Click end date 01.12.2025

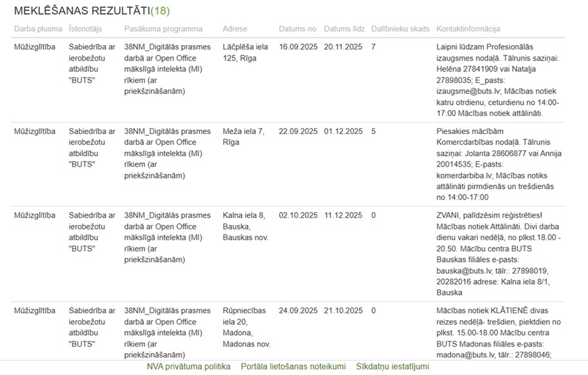(x=343, y=131)
